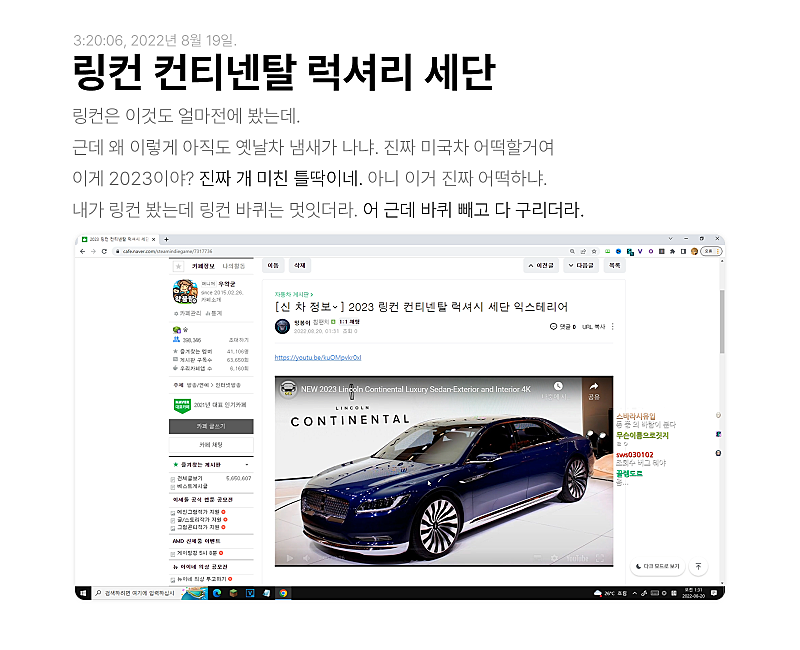
Task: Click the zoom magnifier icon in address bar
Action: click(x=572, y=252)
